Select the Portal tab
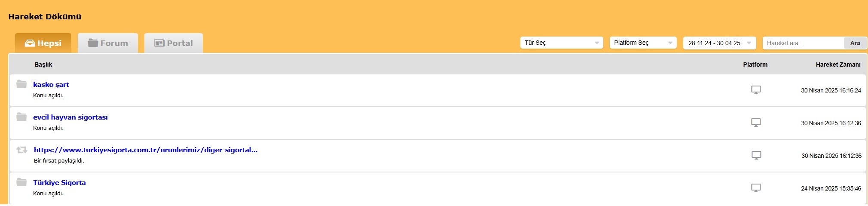The image size is (868, 206). pyautogui.click(x=174, y=43)
